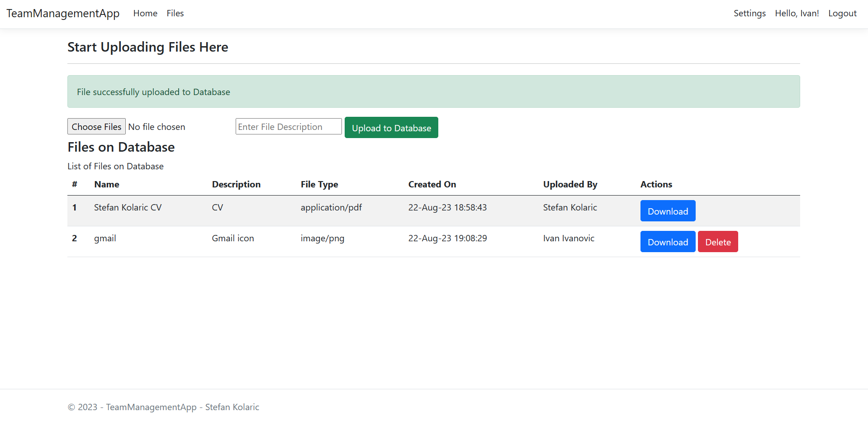Select the Name column header
Viewport: 868px width, 421px height.
pyautogui.click(x=106, y=184)
